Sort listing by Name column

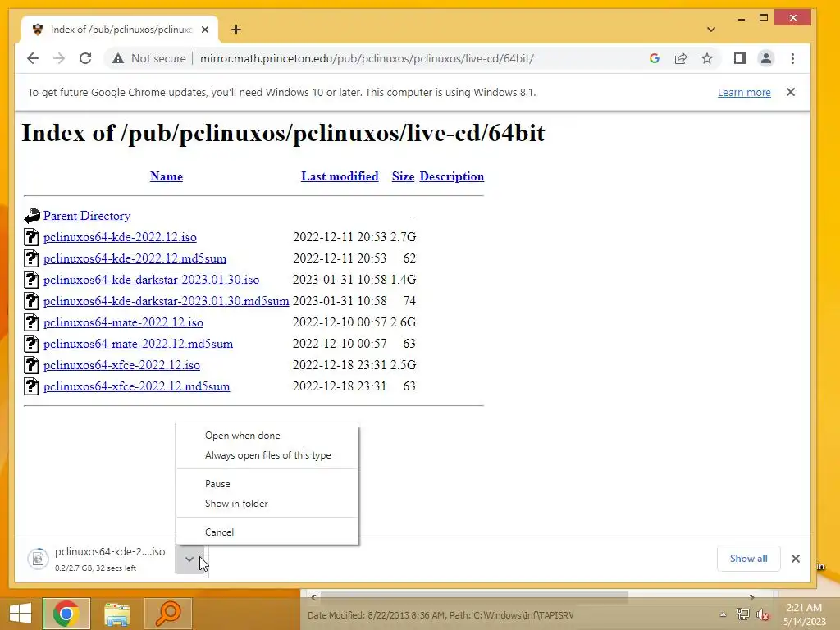coord(166,176)
